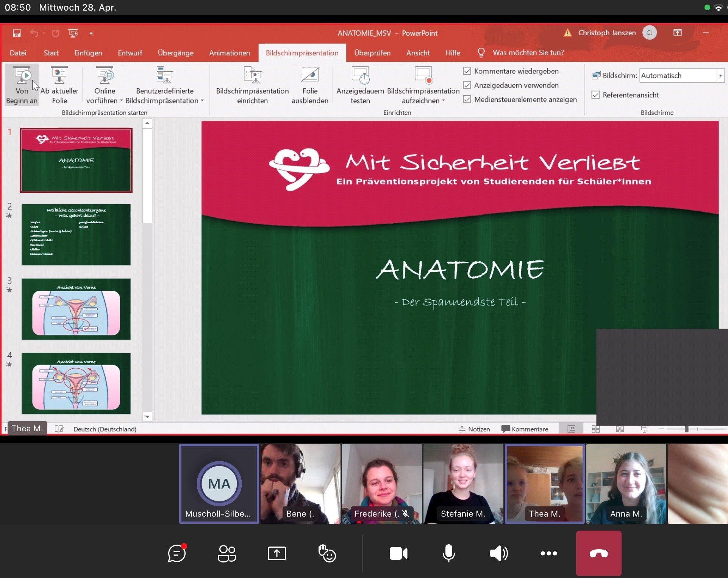
Task: Start slideshow Ab aktueller Folie
Action: 59,85
